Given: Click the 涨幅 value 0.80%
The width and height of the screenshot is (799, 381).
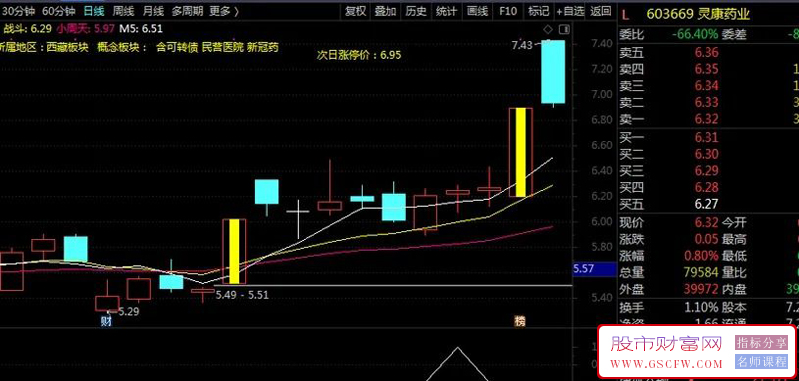Looking at the screenshot, I should click(x=701, y=256).
